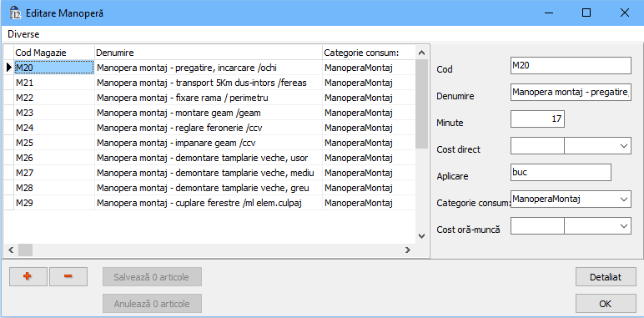Select the M26 code cell
This screenshot has width=644, height=318.
[54, 158]
